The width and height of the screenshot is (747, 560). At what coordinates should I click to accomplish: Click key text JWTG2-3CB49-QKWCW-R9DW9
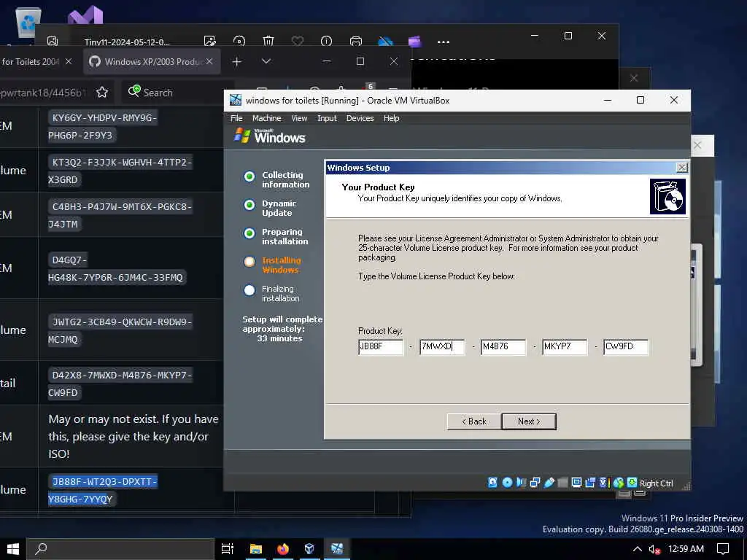coord(120,322)
